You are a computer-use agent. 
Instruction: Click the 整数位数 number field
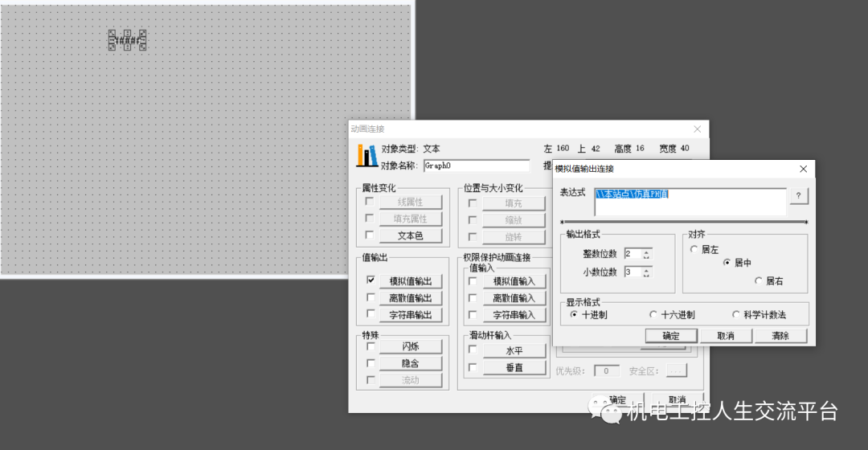tap(633, 254)
